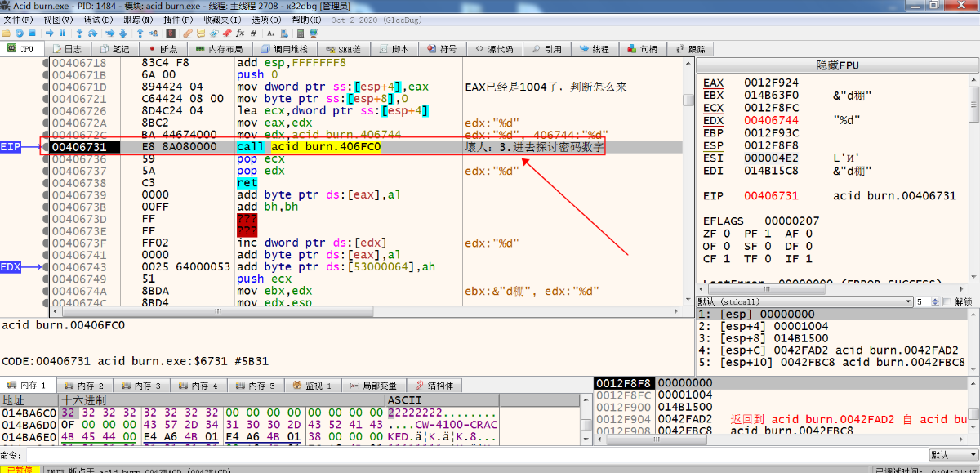
Task: Toggle breakpoint bullet at address 00406718
Action: (x=45, y=63)
